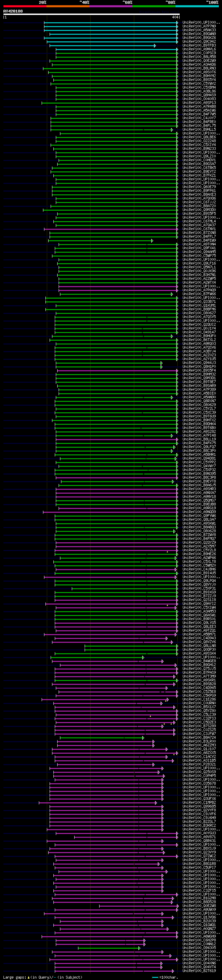Image resolution: width=222 pixels, height=980 pixels.
Task: Open hit UniRef100_B2T619
Action: point(199,971)
